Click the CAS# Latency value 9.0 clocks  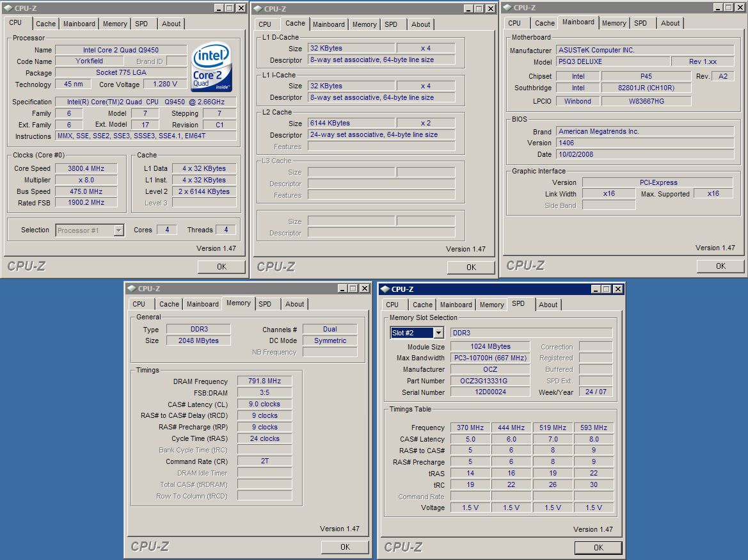[x=264, y=404]
